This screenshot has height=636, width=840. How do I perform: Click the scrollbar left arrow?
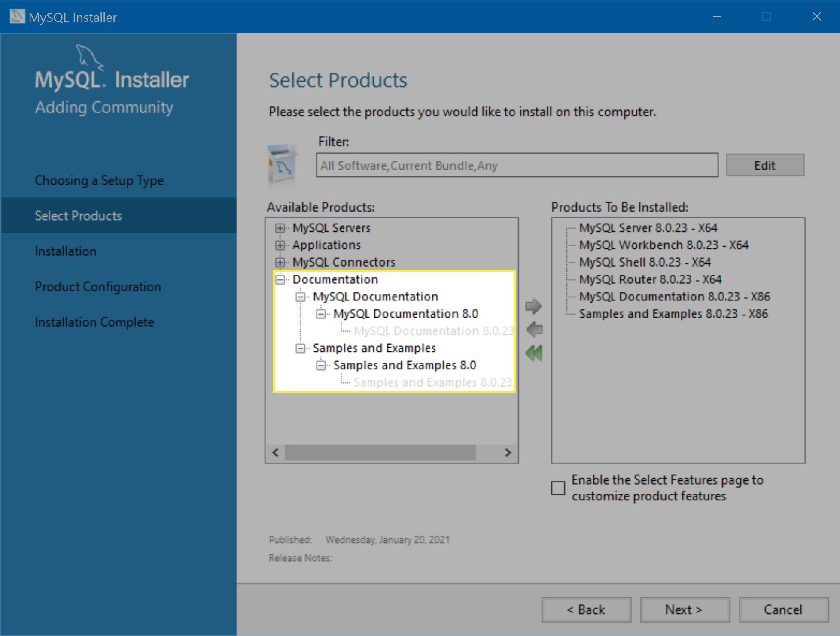click(x=276, y=452)
